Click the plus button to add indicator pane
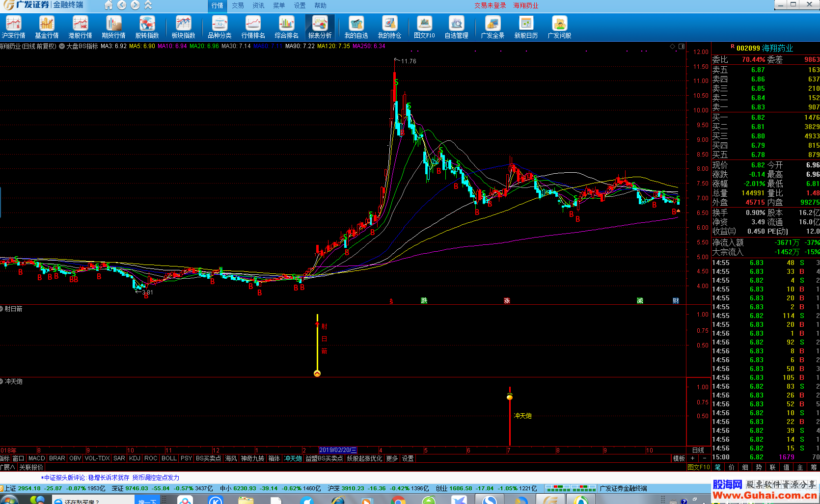 pyautogui.click(x=692, y=458)
